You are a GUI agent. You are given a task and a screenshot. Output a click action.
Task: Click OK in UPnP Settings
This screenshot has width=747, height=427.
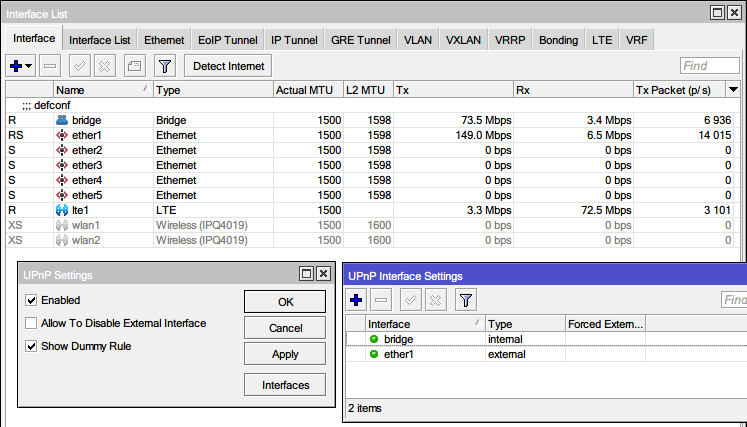coord(285,302)
